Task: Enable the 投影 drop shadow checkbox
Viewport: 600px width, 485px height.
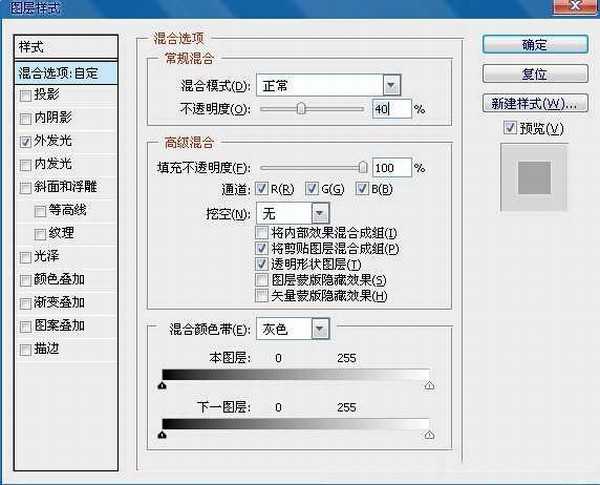Action: click(x=26, y=95)
